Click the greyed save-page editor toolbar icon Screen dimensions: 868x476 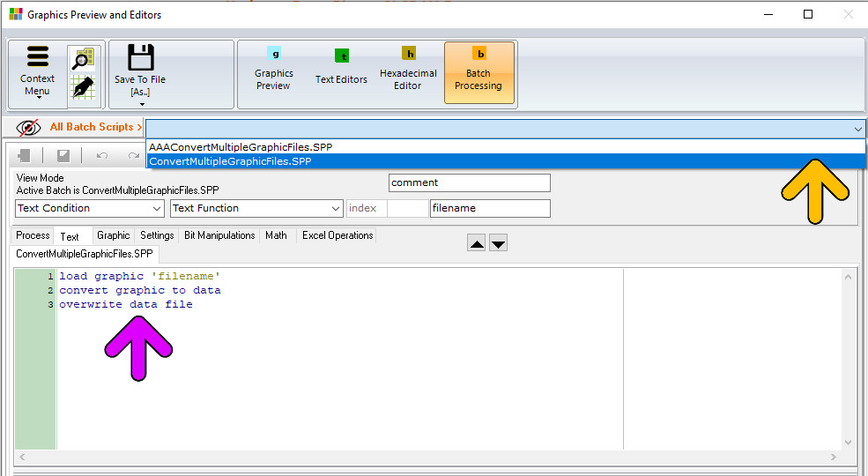click(x=63, y=156)
